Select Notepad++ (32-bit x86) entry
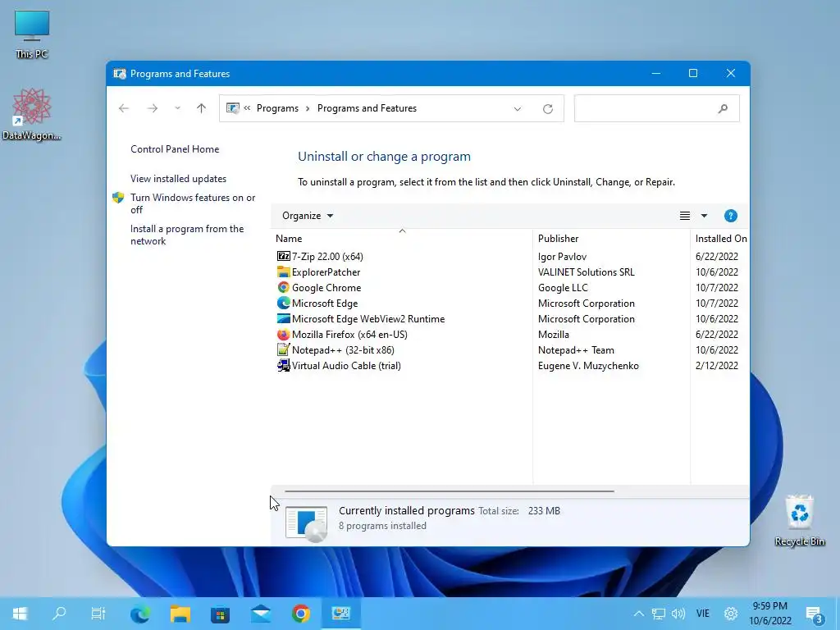This screenshot has width=840, height=630. [x=343, y=349]
